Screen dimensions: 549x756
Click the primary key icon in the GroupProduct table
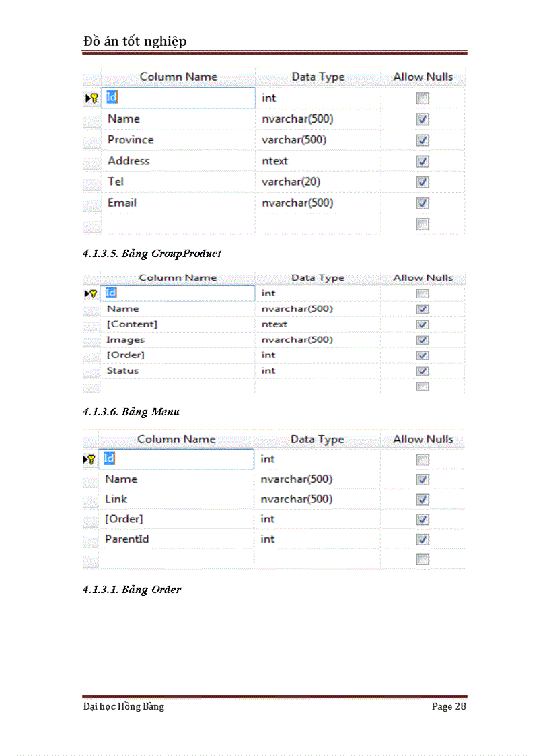92,293
